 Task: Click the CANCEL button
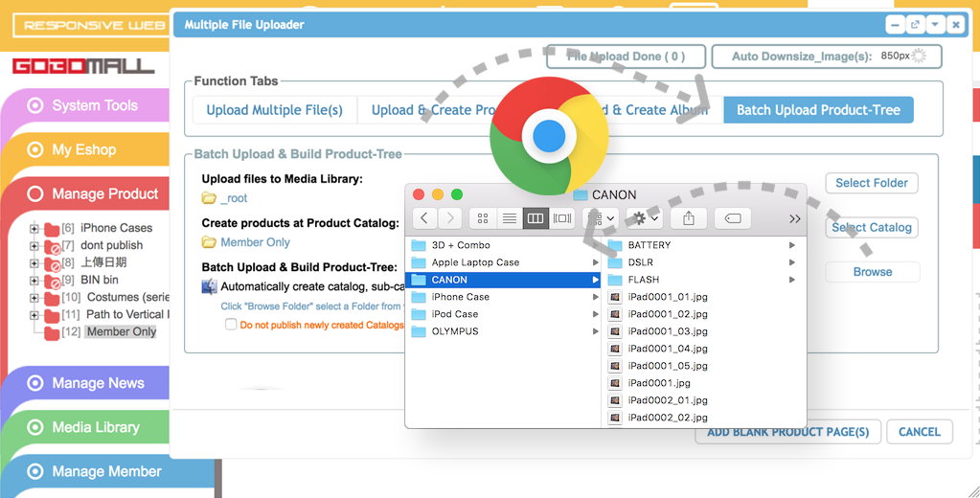[920, 432]
